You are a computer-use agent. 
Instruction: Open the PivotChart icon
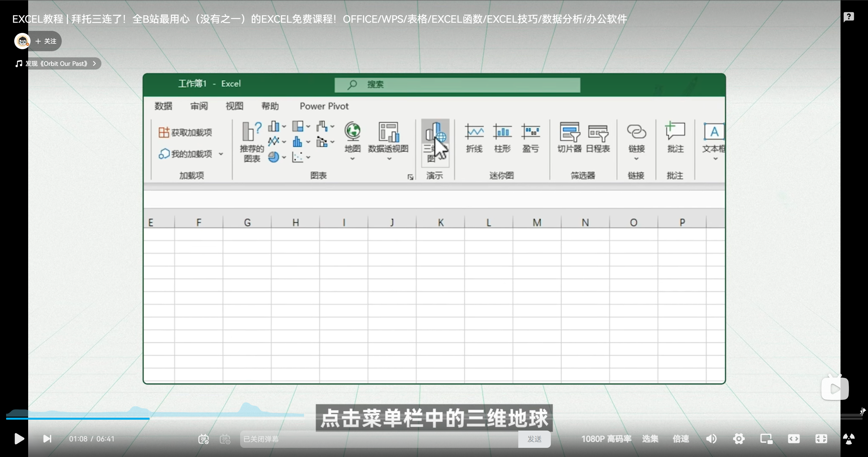[388, 132]
